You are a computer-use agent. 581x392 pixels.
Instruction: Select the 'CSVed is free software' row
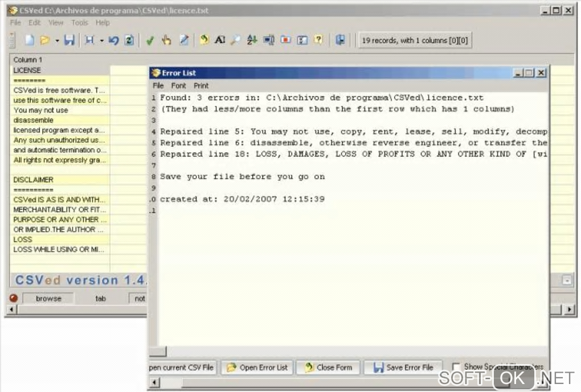pos(60,90)
